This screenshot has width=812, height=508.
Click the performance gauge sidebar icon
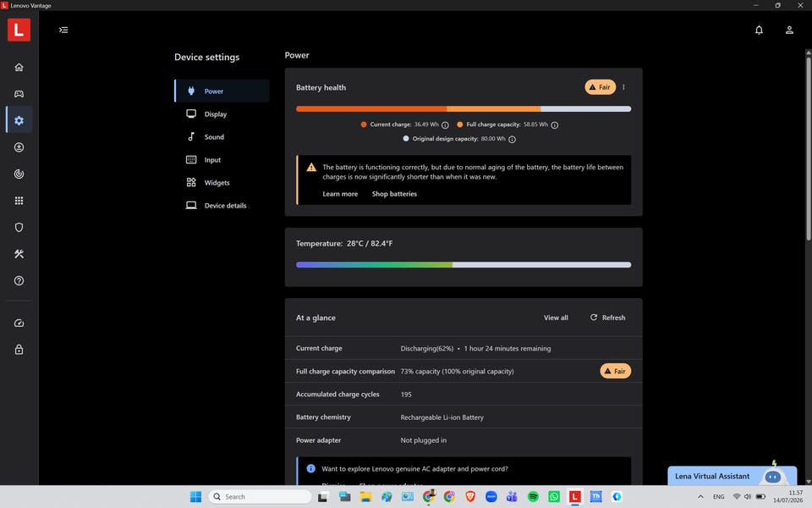(x=19, y=323)
